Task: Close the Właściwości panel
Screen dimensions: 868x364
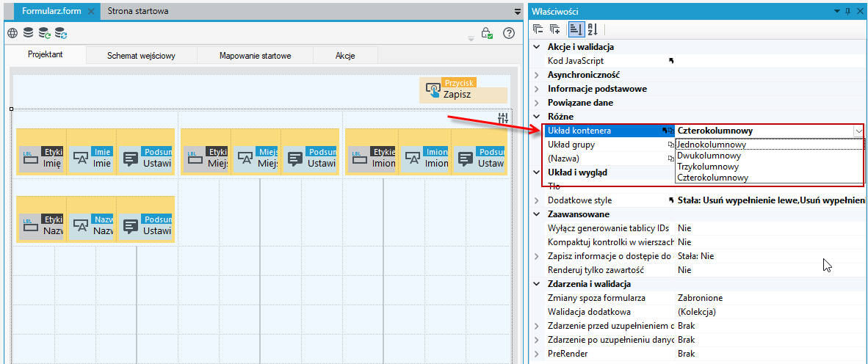Action: 859,11
